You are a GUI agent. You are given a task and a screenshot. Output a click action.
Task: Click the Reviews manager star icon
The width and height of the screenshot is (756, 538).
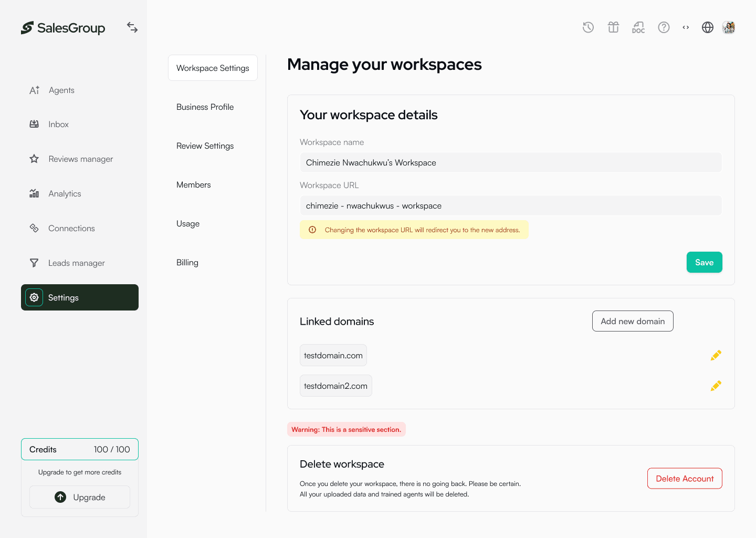34,159
